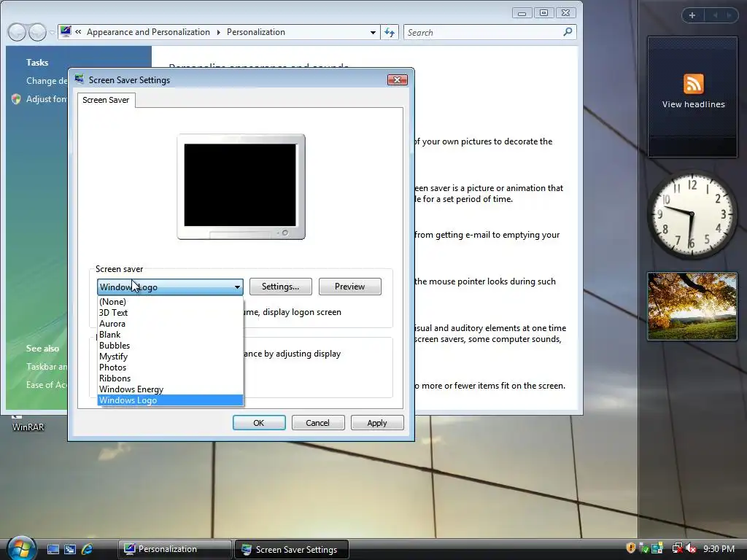The image size is (747, 560).
Task: Click the shield icon beside Adjust font size
Action: 16,99
